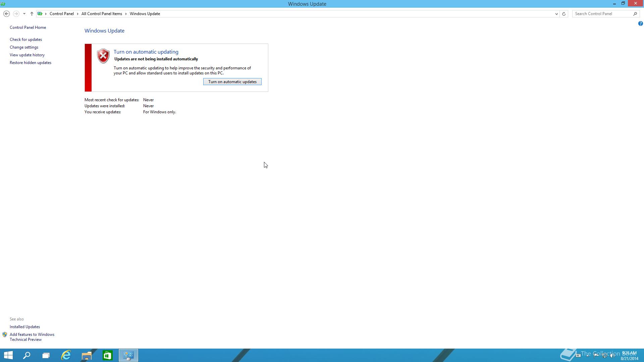Expand the address bar history dropdown
The image size is (644, 362).
click(x=556, y=14)
